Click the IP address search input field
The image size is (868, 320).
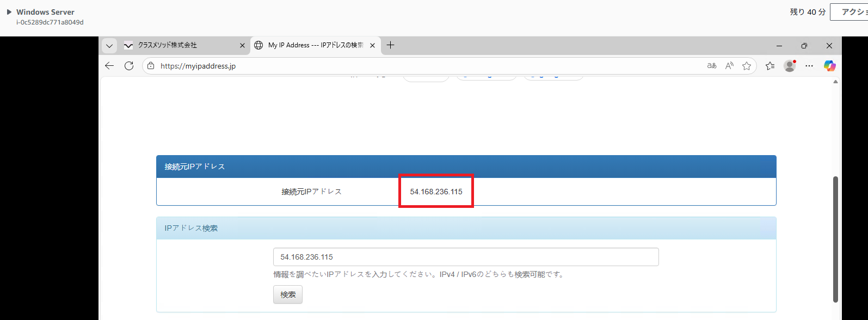[x=466, y=257]
